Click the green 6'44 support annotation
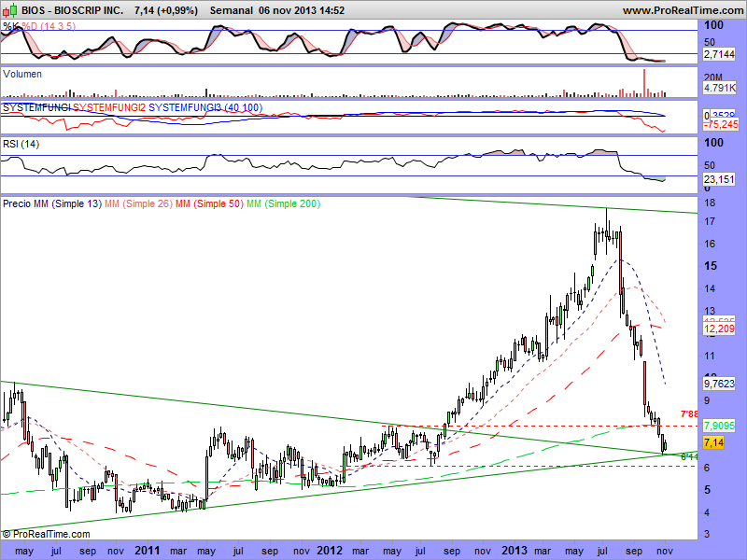This screenshot has height=560, width=747. tap(689, 457)
